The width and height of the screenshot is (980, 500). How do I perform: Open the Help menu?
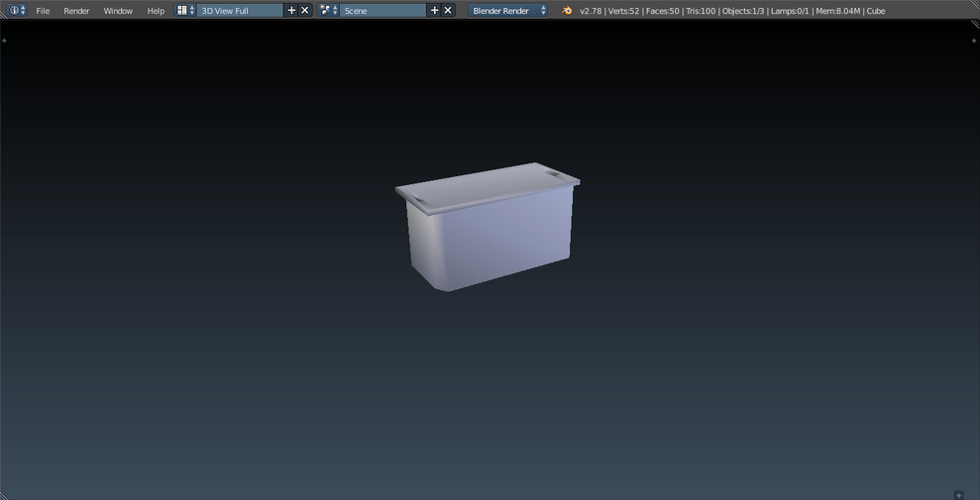[x=156, y=11]
